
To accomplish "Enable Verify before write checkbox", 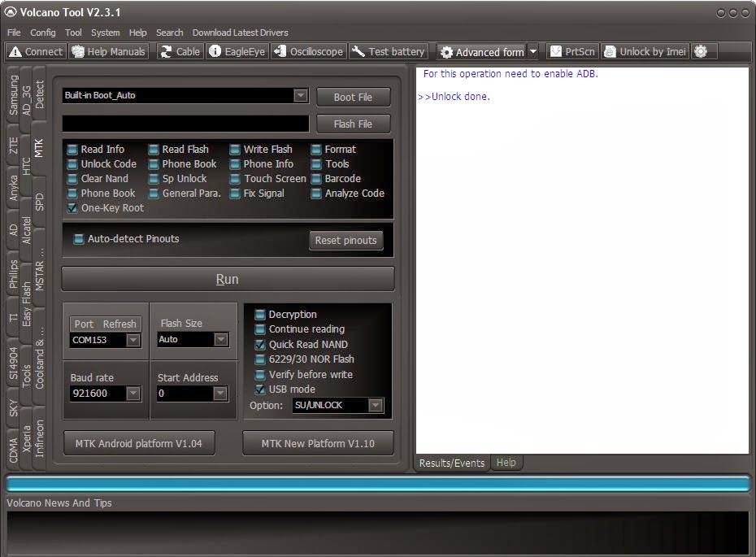I will pos(260,375).
